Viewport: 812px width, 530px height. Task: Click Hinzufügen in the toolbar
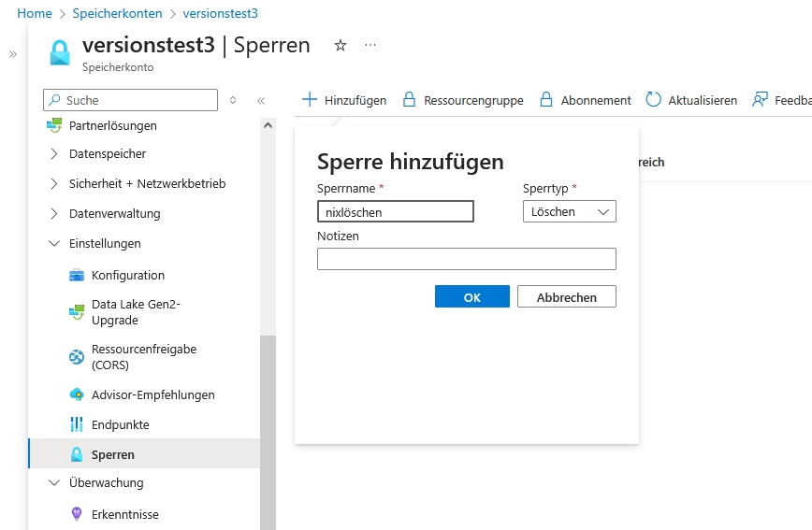pyautogui.click(x=343, y=100)
